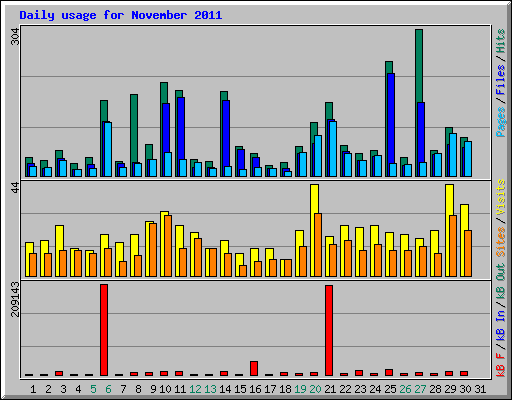Click the light blue pages bar for day 6
The height and width of the screenshot is (400, 512).
click(x=108, y=149)
